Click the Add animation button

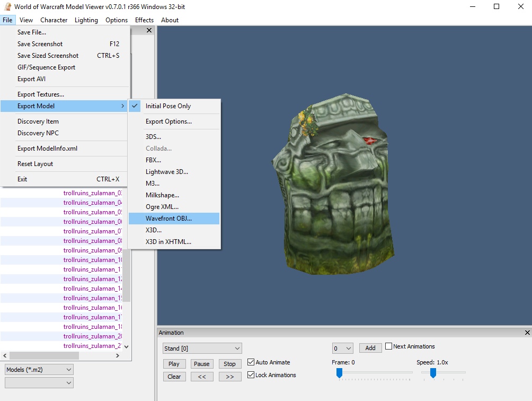coord(370,348)
